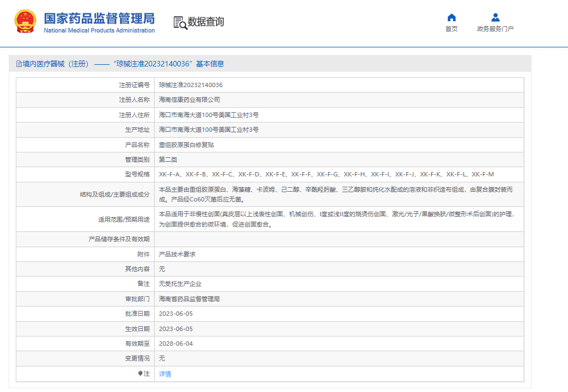Click the 政务服务门户 text link
Screen dimensions: 568x392
click(495, 29)
